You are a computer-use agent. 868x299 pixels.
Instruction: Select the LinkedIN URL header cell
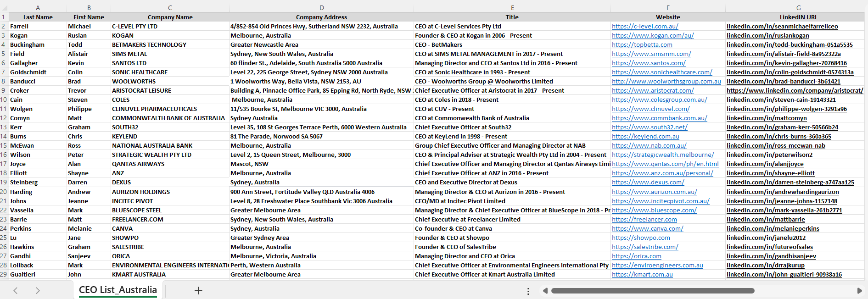click(798, 17)
